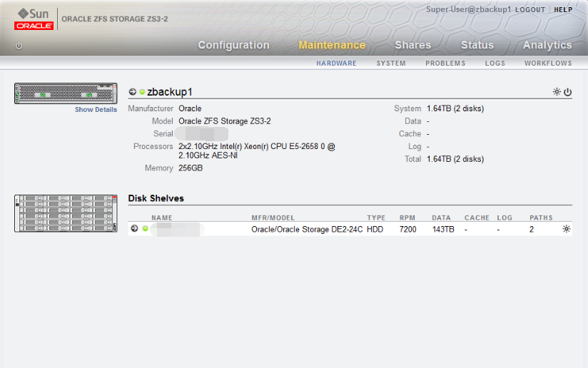Open the Analytics tab
Image resolution: width=588 pixels, height=368 pixels.
click(547, 45)
